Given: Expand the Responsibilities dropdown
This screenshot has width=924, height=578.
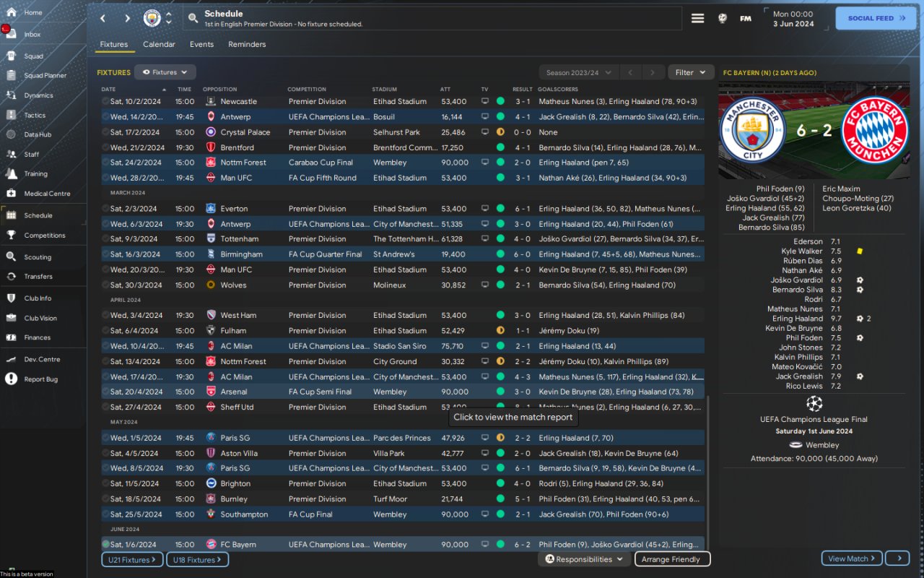Looking at the screenshot, I should 584,559.
